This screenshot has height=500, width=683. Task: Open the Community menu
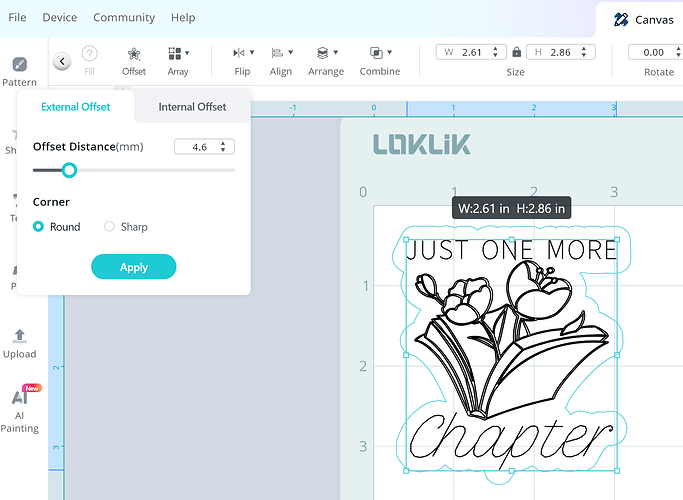124,17
